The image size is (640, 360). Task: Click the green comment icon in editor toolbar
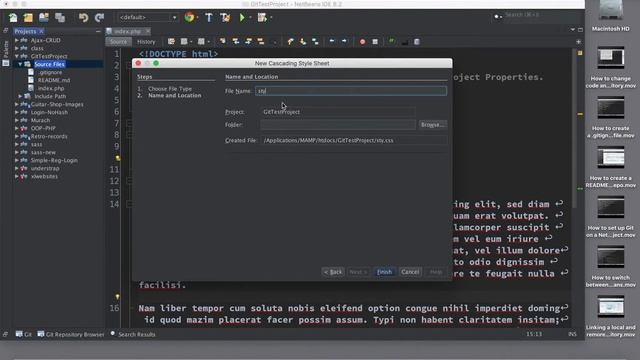click(x=392, y=42)
